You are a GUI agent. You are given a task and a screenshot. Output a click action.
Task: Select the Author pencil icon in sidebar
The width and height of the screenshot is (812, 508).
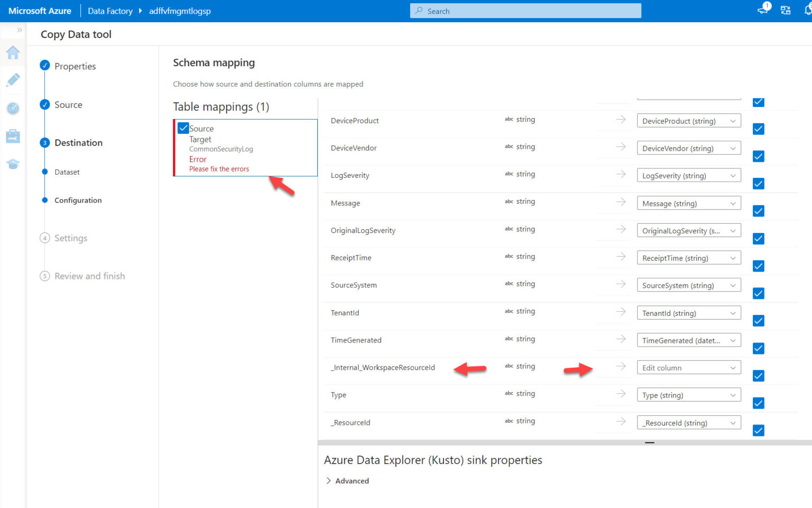pyautogui.click(x=13, y=80)
